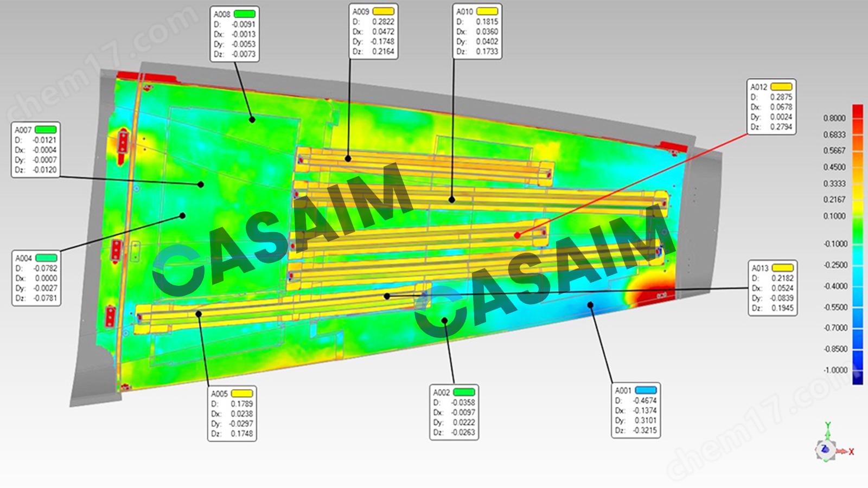Click the A001 measurement point in blue region
This screenshot has height=488, width=868.
coord(591,305)
